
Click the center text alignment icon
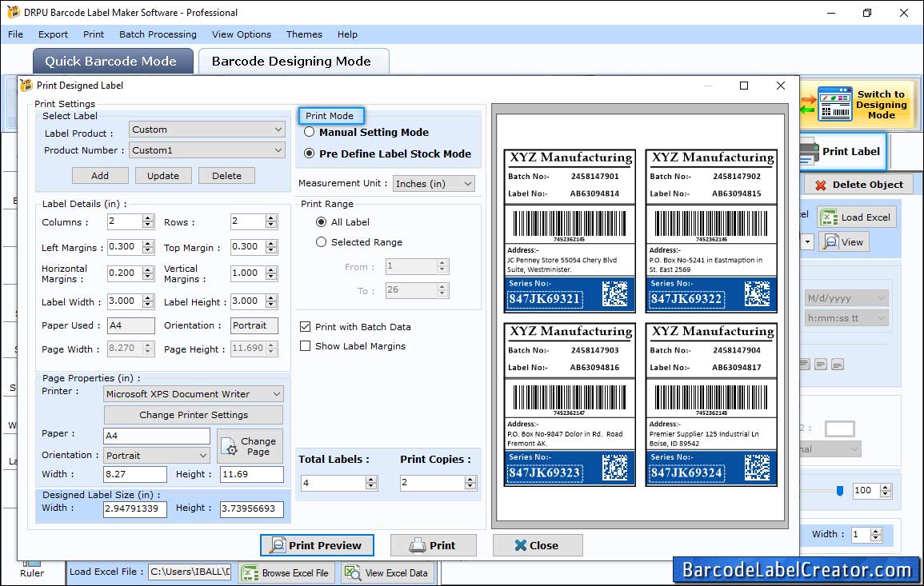click(821, 365)
